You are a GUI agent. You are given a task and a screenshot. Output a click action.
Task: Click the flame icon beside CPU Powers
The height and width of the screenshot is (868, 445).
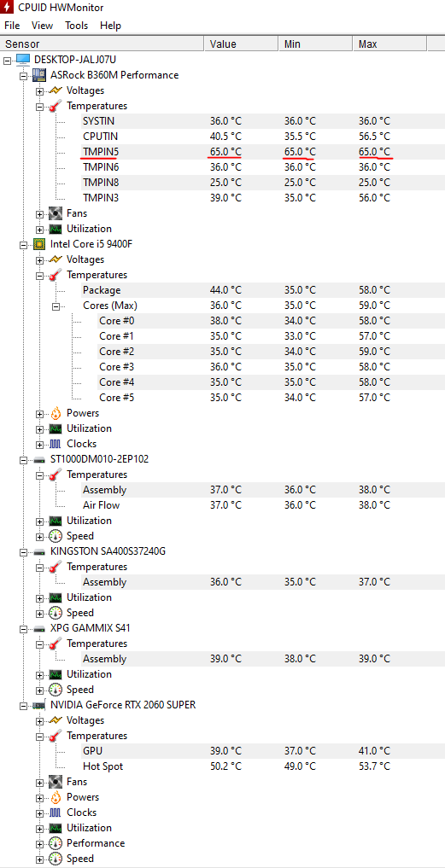click(56, 413)
